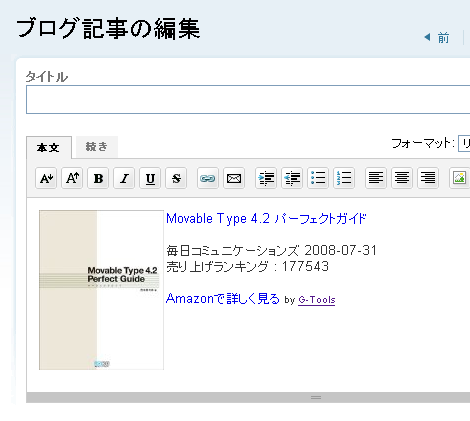
Task: Decrease the text size in toolbar
Action: pos(46,178)
